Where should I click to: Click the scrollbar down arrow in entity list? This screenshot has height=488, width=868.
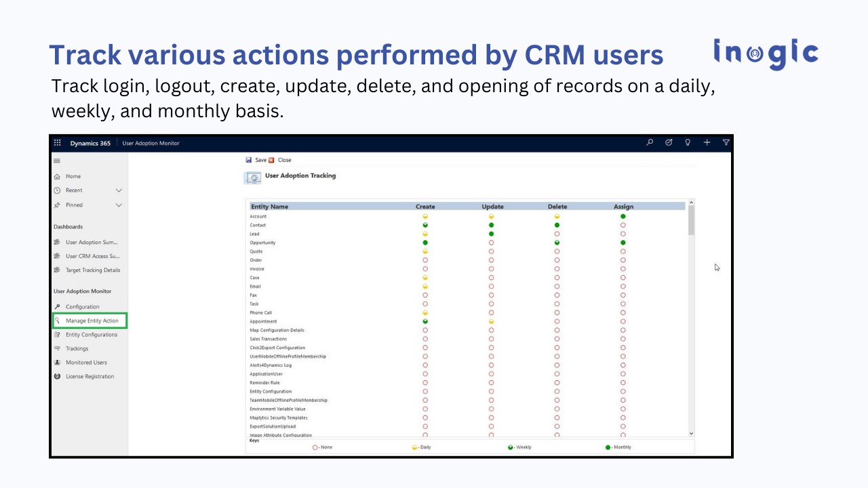[692, 433]
